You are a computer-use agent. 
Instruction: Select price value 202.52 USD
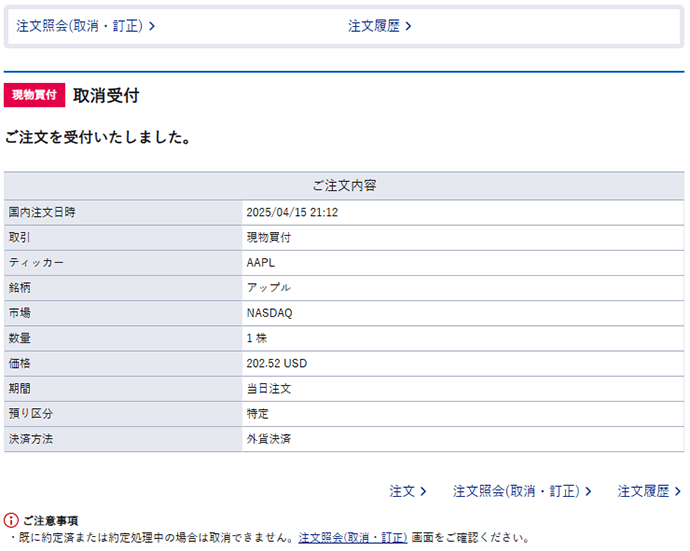[x=277, y=363]
